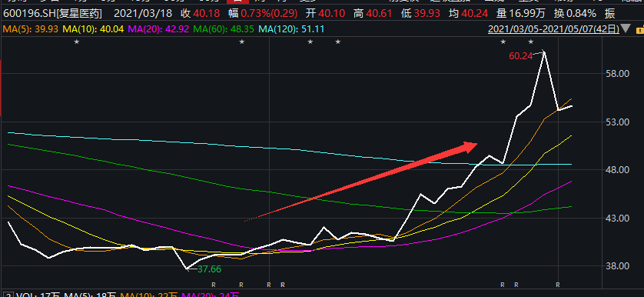
Task: Select the MA(120): 51.11 indicator label
Action: click(x=291, y=29)
